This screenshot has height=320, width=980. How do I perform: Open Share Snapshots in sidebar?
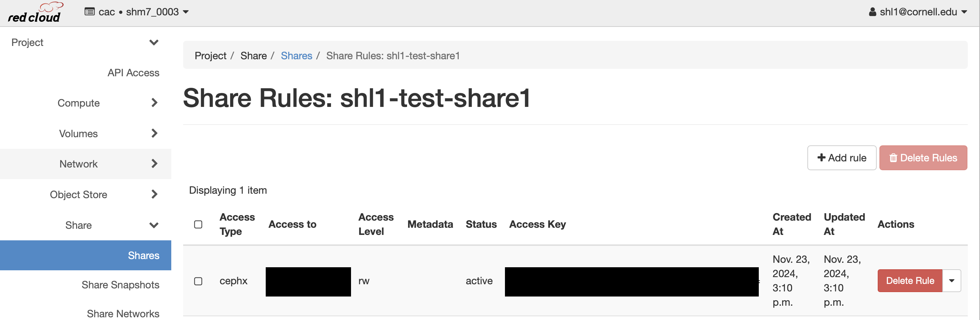120,285
